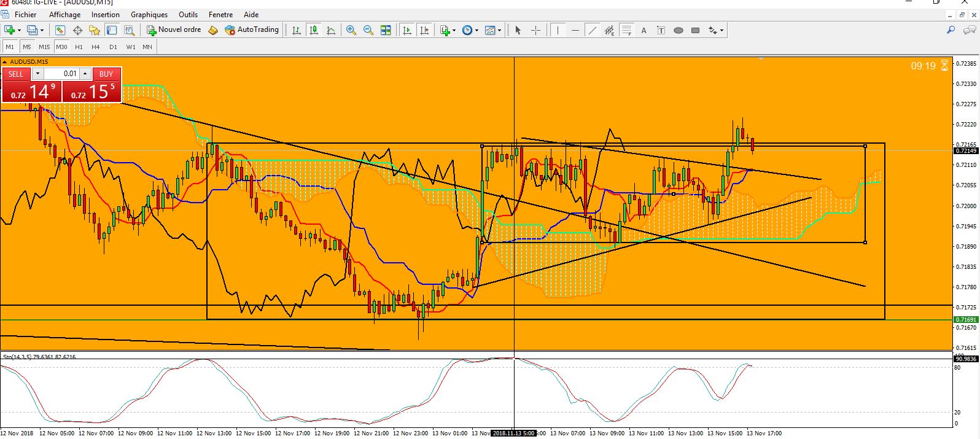
Task: Click the Nouvel ordre button
Action: 174,29
